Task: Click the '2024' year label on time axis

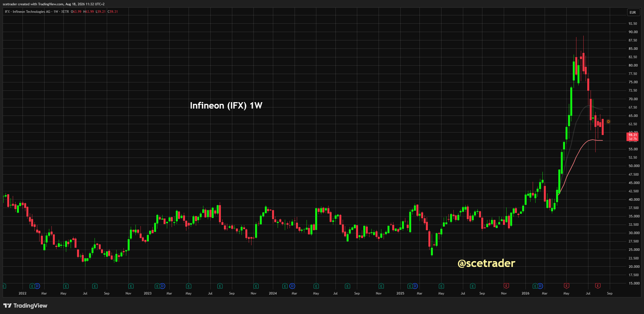Action: (x=273, y=293)
